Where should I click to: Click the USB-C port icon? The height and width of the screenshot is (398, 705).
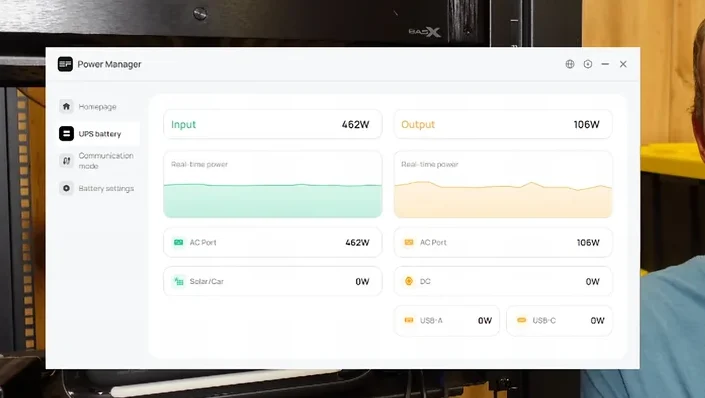pyautogui.click(x=522, y=320)
